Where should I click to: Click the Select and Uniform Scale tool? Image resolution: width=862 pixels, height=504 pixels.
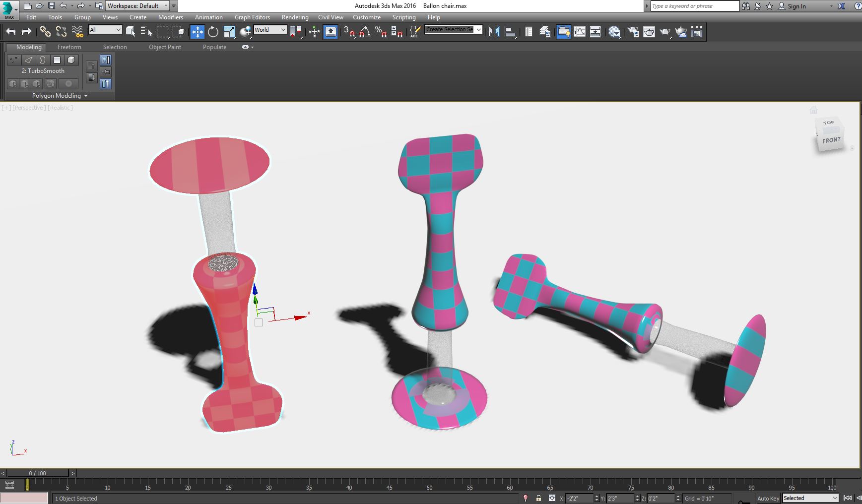point(229,32)
